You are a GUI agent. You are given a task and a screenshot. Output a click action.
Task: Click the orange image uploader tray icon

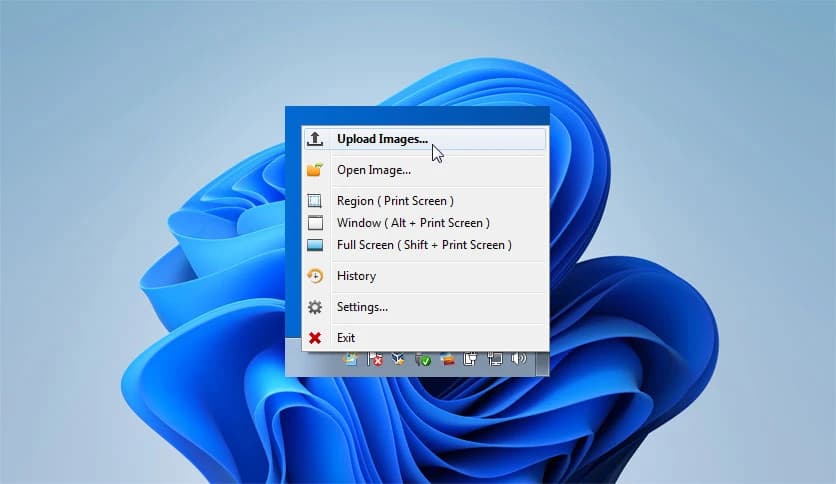[x=447, y=359]
